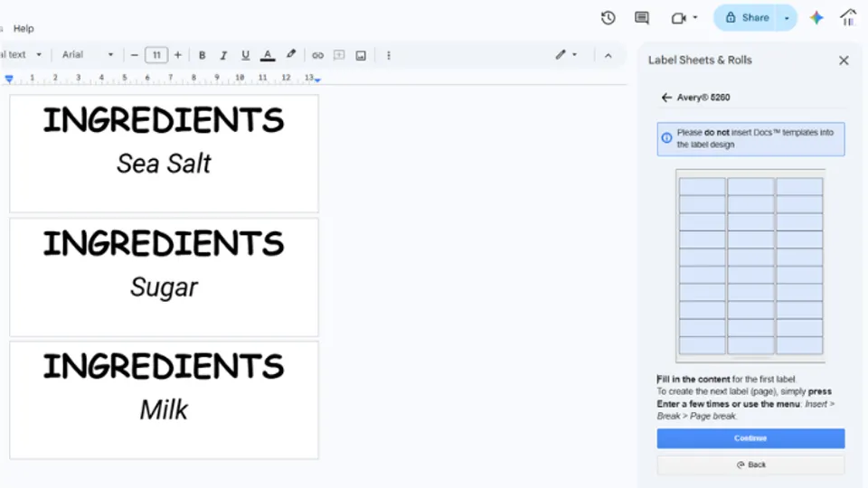Open version history clock icon
868x488 pixels.
coord(608,18)
